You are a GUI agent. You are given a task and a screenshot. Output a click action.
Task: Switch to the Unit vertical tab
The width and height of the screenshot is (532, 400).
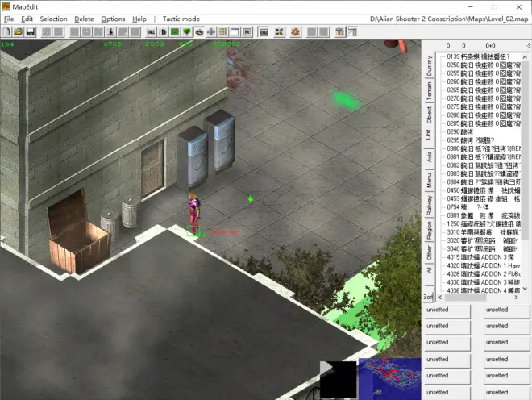[429, 135]
